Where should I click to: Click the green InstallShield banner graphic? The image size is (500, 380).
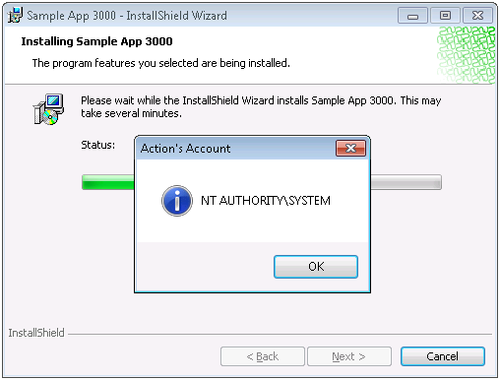(x=466, y=55)
